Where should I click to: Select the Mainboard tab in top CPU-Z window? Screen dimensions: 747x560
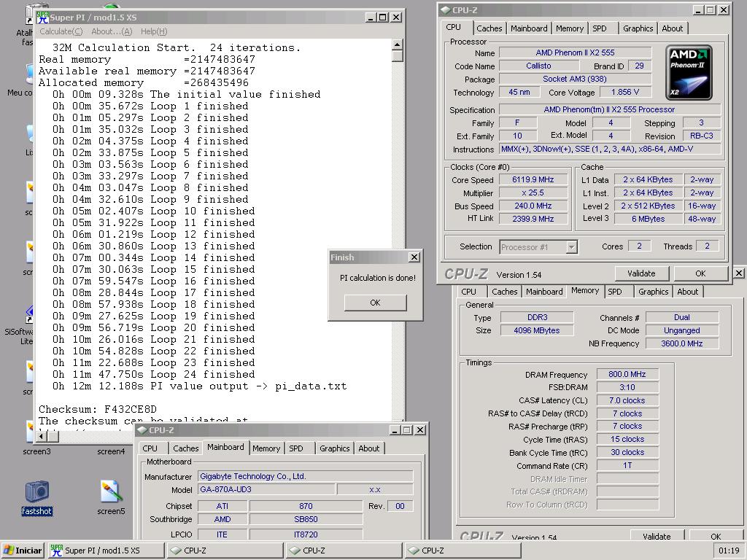pos(529,28)
